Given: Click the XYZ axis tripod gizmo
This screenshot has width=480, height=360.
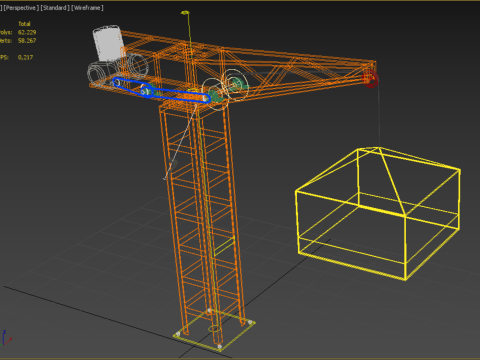Looking at the screenshot, I should click(6, 337).
